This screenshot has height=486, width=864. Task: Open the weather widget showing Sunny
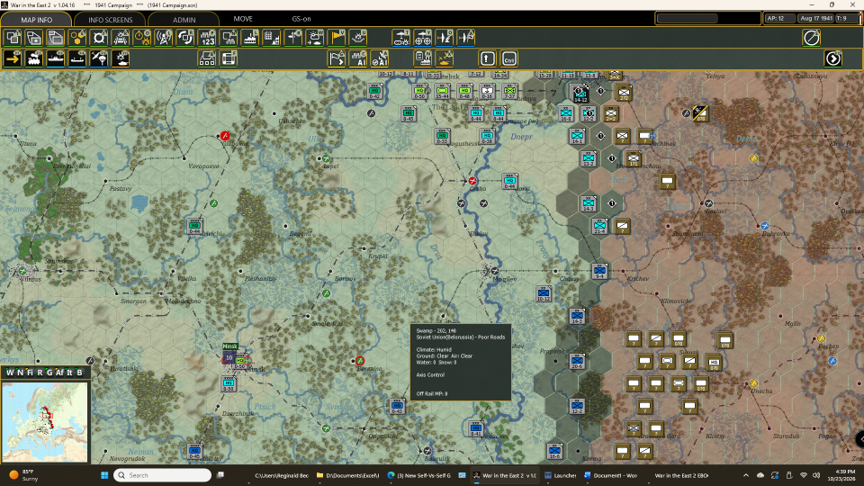pos(23,475)
